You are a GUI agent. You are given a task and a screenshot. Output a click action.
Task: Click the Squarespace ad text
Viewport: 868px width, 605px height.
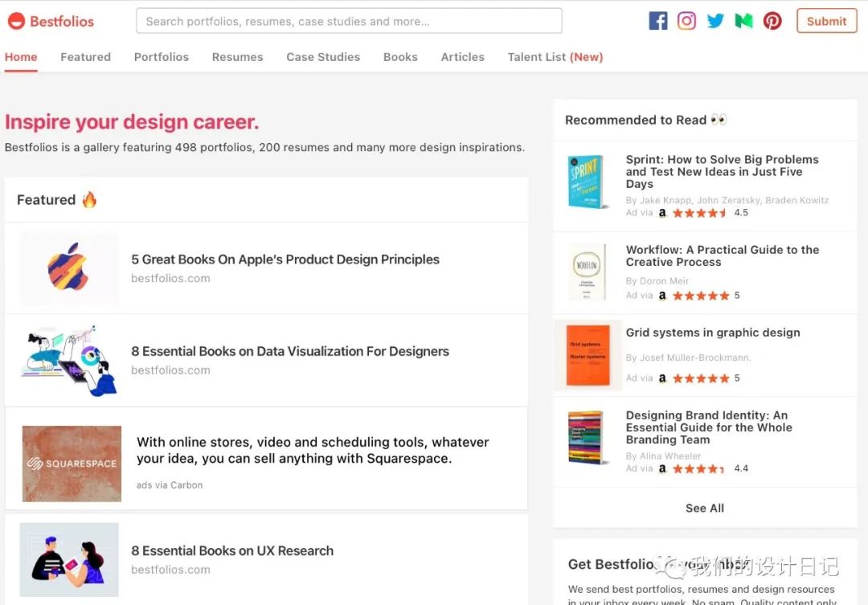tap(313, 450)
